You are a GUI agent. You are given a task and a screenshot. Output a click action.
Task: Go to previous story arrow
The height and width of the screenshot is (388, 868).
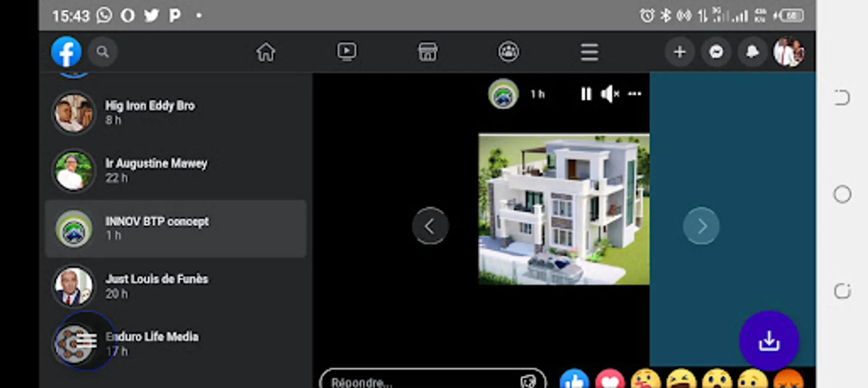pos(430,226)
